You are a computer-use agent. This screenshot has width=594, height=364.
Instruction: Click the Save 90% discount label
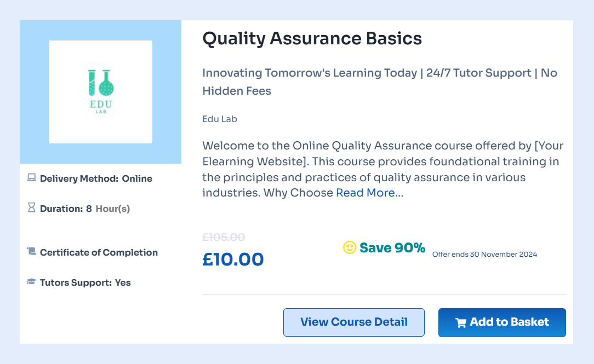(x=392, y=248)
